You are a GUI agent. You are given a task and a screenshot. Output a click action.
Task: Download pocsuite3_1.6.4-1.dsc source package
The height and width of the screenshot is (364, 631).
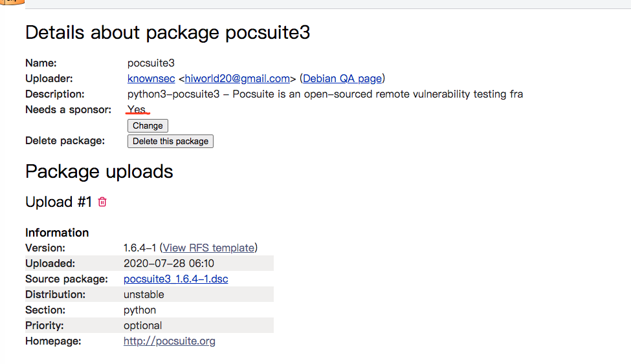point(175,279)
